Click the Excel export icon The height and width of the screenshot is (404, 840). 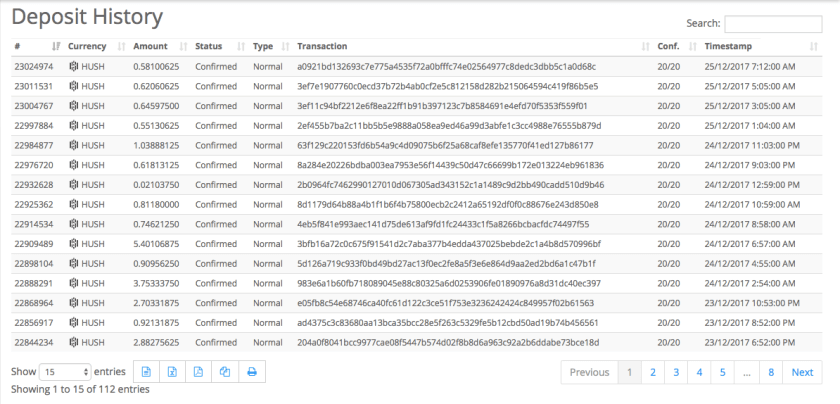173,371
